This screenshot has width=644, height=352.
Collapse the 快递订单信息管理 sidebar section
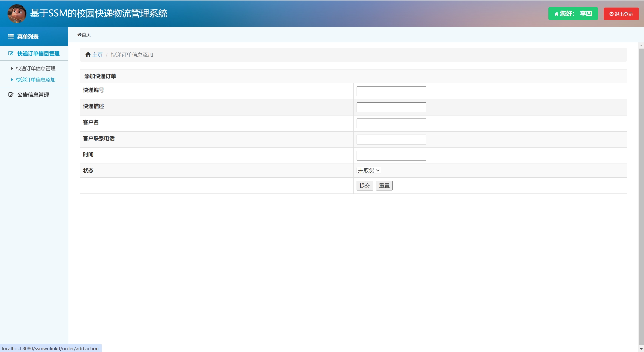[38, 54]
